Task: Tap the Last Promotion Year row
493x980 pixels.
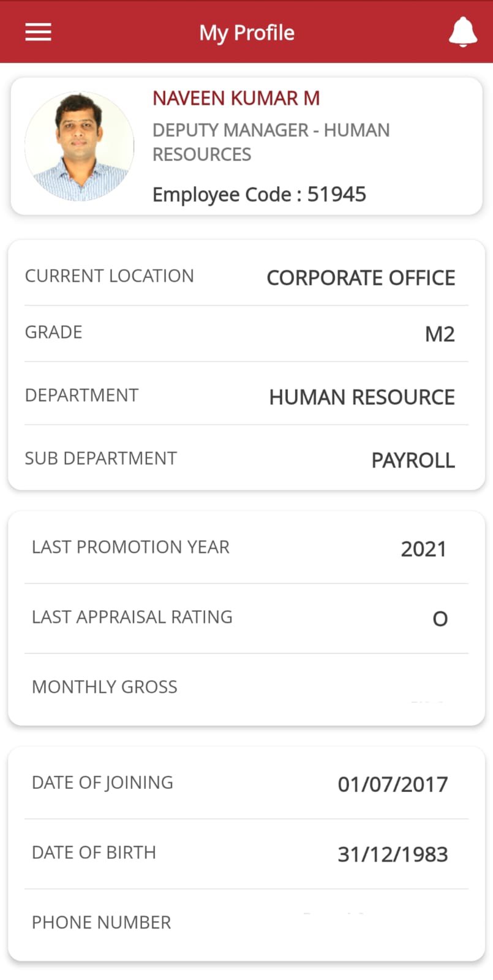Action: [246, 548]
